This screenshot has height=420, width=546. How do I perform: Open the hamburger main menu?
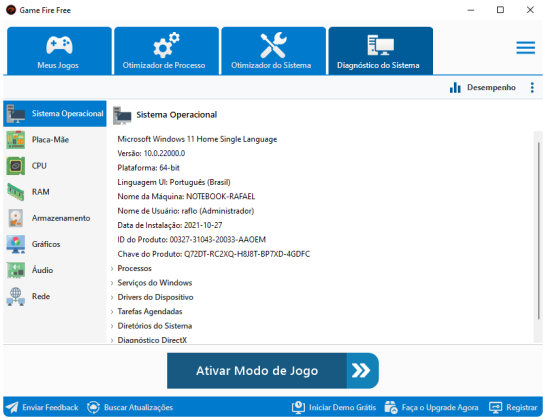tap(525, 48)
